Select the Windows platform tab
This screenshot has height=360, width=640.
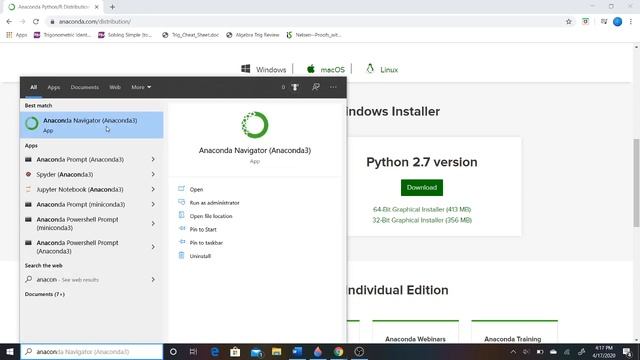[264, 69]
